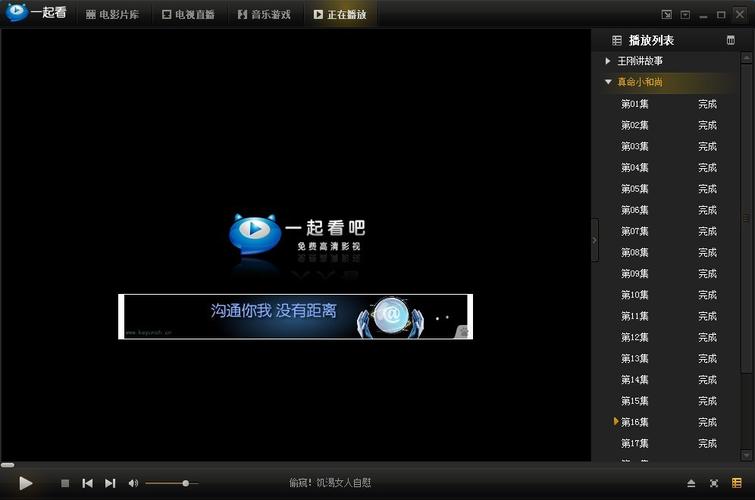Image resolution: width=755 pixels, height=500 pixels.
Task: Enter fullscreen mode with the fullscreen icon
Action: pos(714,484)
